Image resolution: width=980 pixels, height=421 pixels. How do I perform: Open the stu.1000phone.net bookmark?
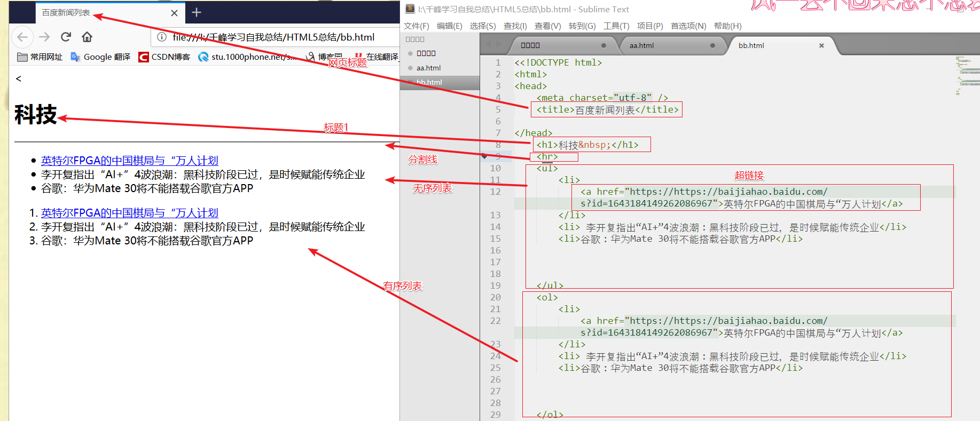pyautogui.click(x=247, y=57)
